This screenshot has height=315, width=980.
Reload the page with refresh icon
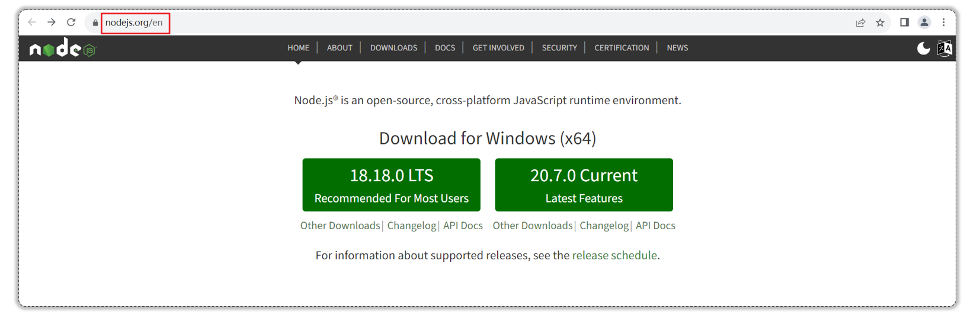(x=71, y=22)
